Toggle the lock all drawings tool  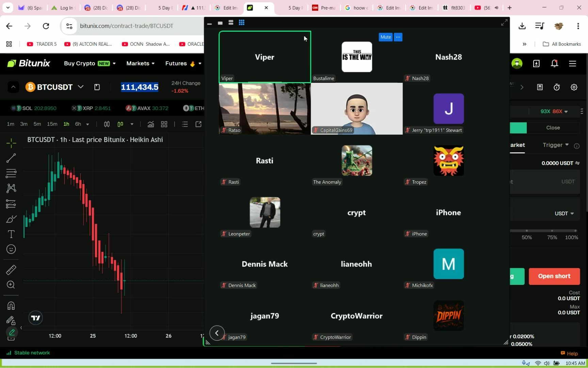coord(11,321)
